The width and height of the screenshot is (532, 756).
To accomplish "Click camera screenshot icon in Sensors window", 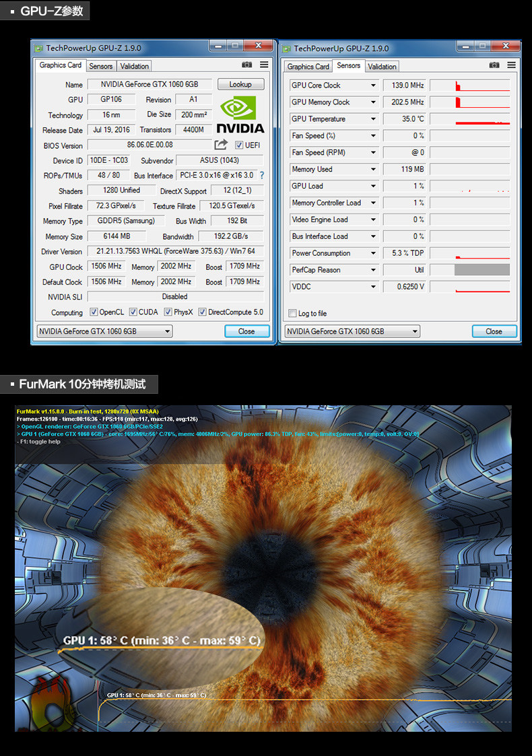I will pyautogui.click(x=494, y=65).
